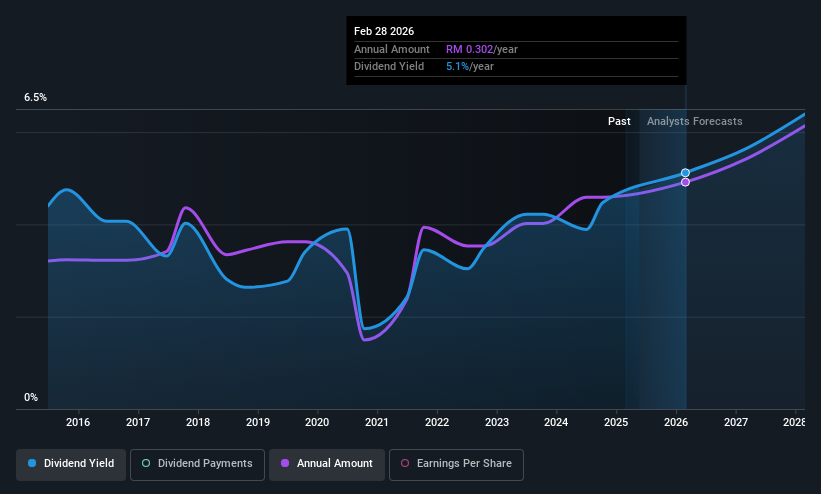Click the purple Annual Amount legend dot
This screenshot has height=494, width=821.
click(x=285, y=463)
